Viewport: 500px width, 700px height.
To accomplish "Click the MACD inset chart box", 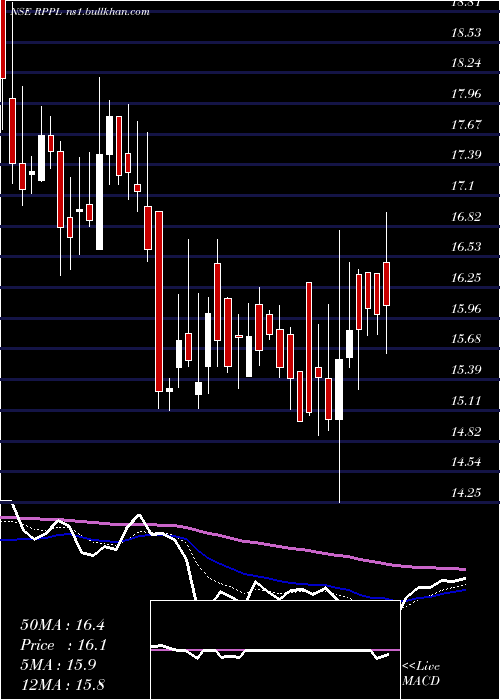I will point(275,650).
